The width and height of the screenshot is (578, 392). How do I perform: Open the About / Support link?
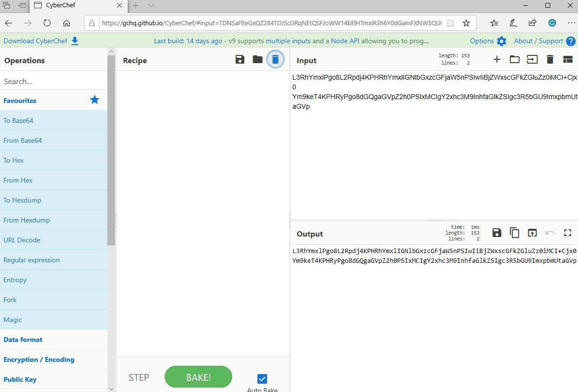tap(538, 41)
